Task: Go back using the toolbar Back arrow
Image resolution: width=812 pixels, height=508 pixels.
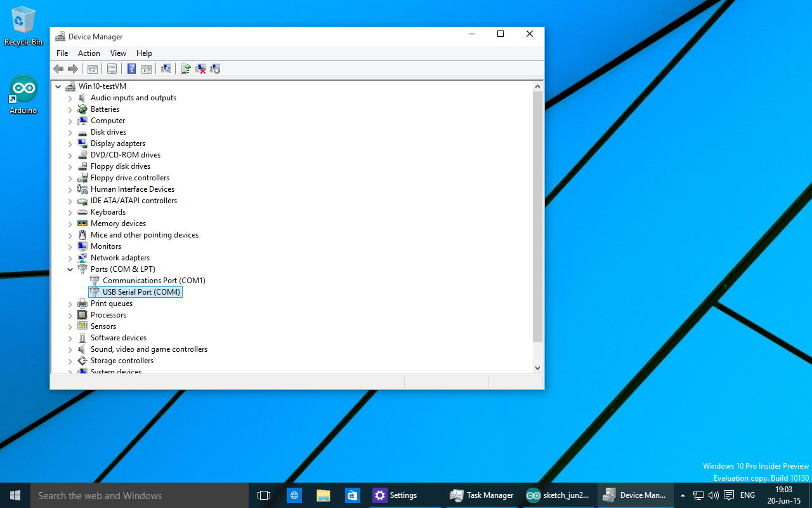Action: [x=58, y=69]
